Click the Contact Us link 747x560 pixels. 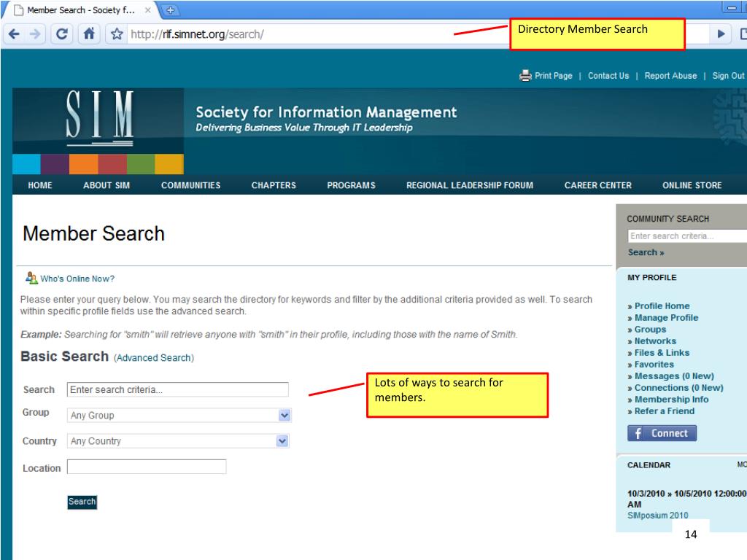[608, 76]
